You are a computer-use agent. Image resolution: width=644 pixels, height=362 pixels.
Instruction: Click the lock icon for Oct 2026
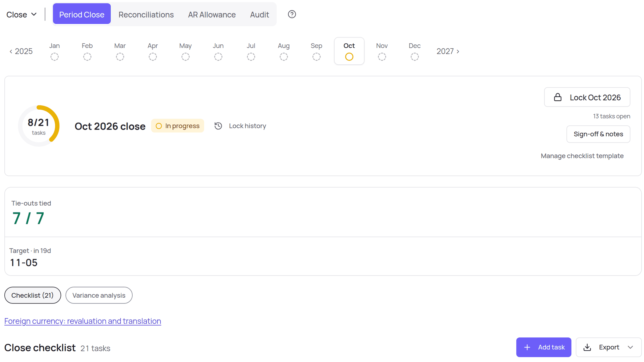[557, 97]
